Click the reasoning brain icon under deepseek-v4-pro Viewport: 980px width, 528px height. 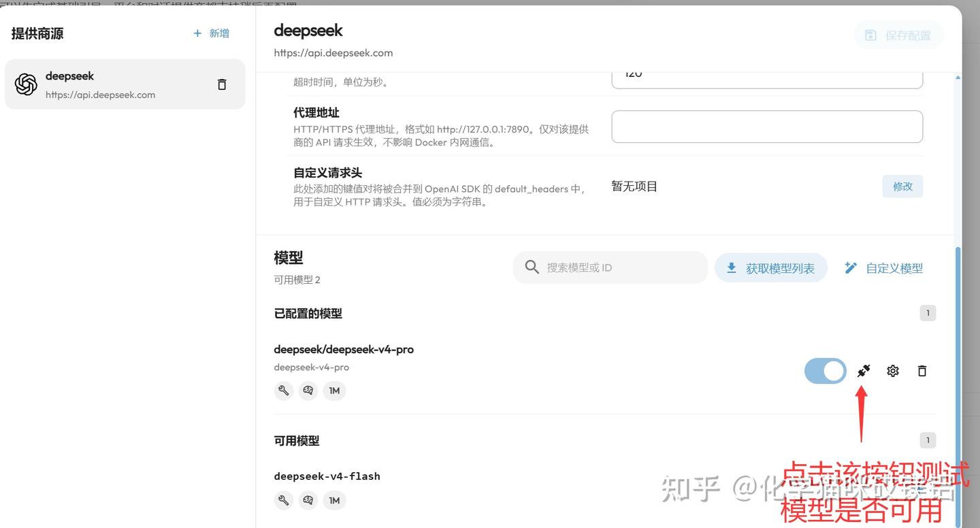[x=308, y=391]
